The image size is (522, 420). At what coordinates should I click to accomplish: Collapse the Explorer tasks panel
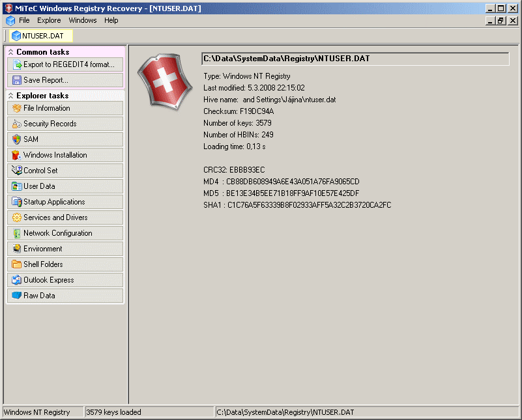11,94
